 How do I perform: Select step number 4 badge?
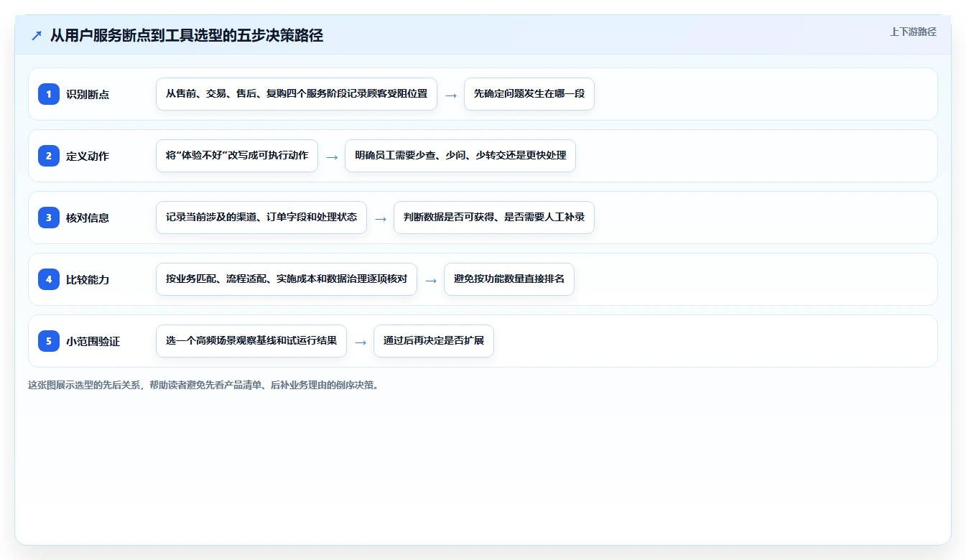[x=49, y=279]
